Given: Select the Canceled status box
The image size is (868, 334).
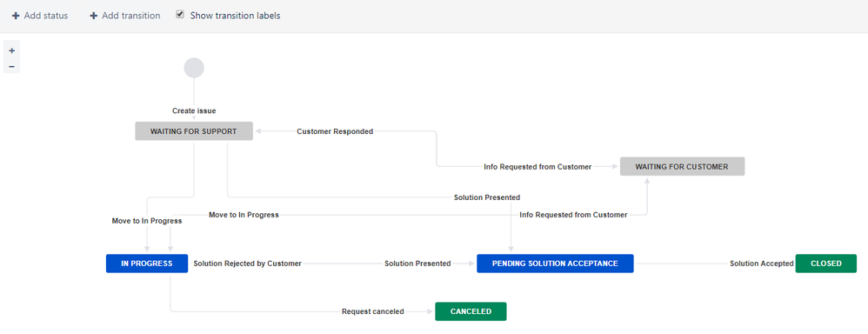Looking at the screenshot, I should pyautogui.click(x=471, y=311).
